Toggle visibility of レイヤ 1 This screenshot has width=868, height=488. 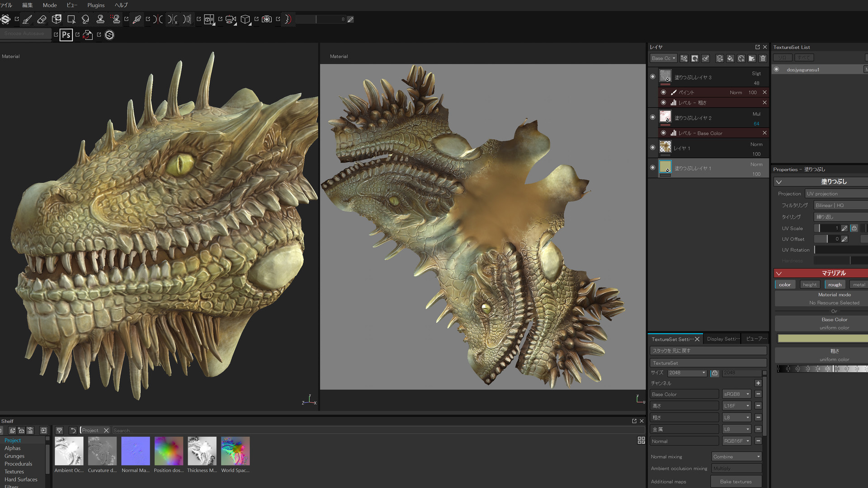click(652, 147)
